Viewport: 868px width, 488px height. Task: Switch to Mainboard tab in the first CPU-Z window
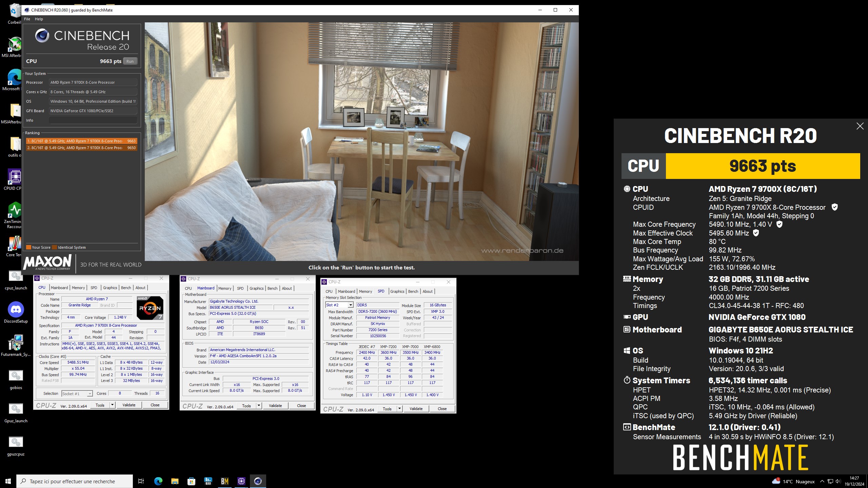[x=59, y=288]
